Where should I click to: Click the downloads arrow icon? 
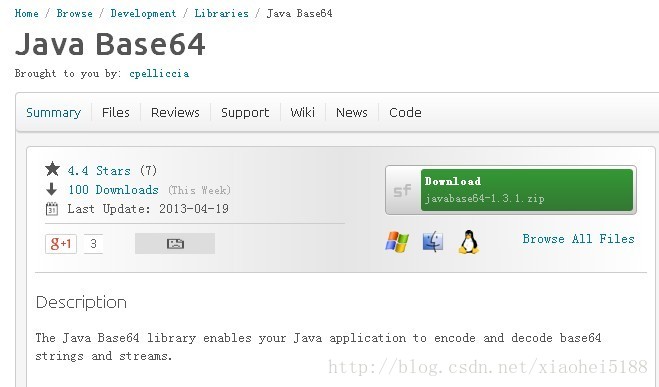52,189
